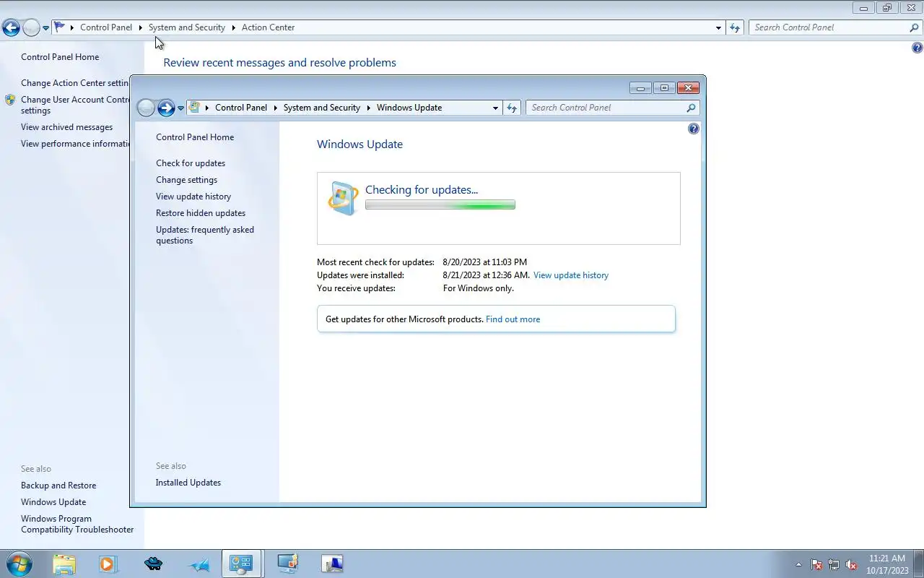Click muted volume icon in system tray
The height and width of the screenshot is (578, 924).
click(851, 564)
